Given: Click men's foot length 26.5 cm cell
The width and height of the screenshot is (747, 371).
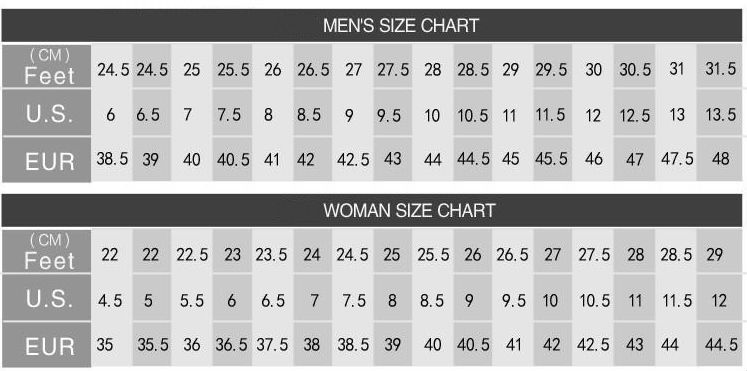Looking at the screenshot, I should [x=313, y=70].
